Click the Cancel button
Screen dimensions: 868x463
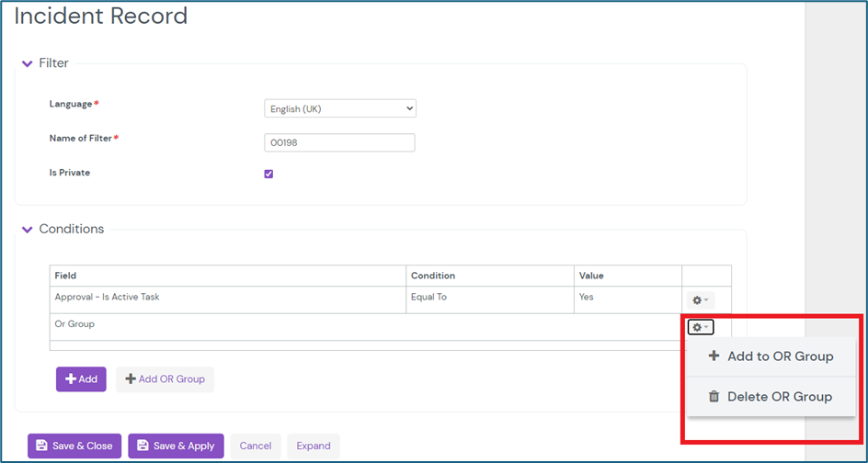click(256, 446)
